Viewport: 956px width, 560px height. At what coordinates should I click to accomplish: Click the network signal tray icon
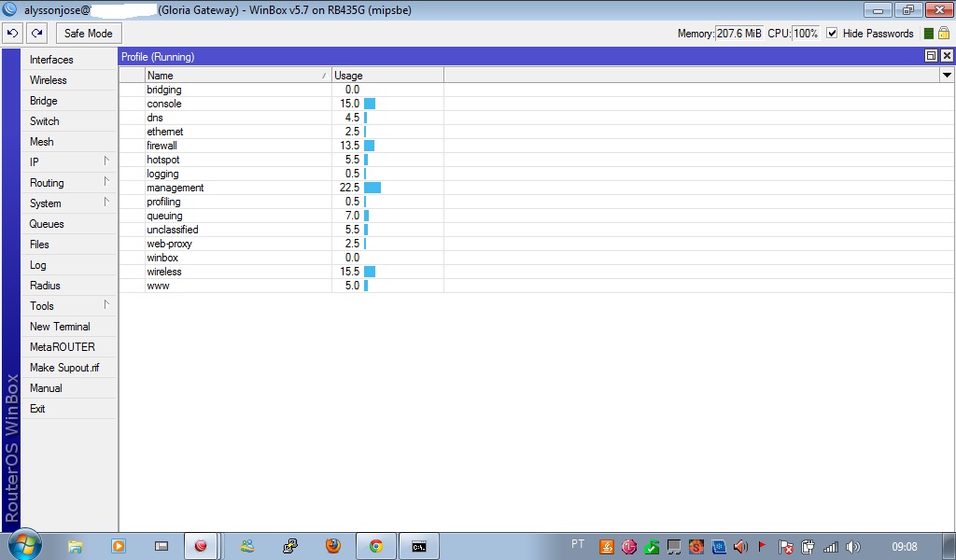[x=830, y=547]
